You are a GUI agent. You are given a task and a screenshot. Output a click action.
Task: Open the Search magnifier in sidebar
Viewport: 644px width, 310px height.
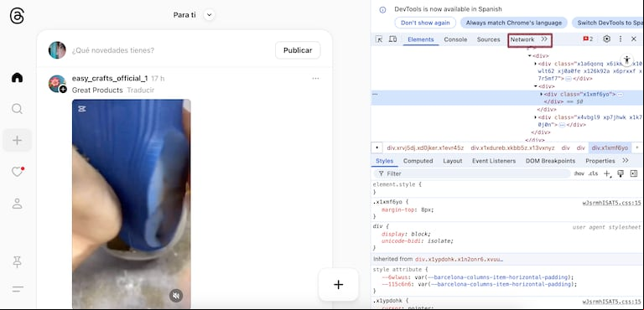click(x=17, y=109)
